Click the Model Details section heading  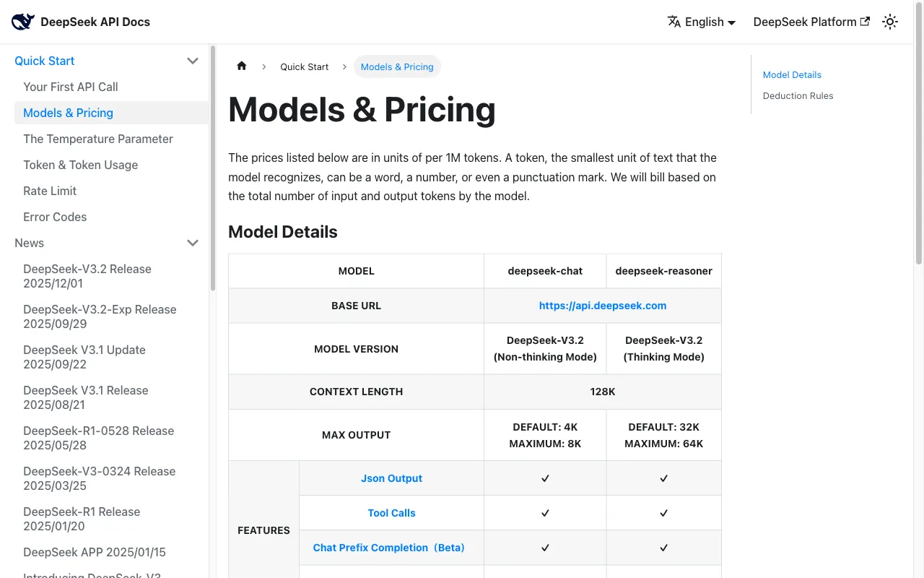[x=283, y=232]
